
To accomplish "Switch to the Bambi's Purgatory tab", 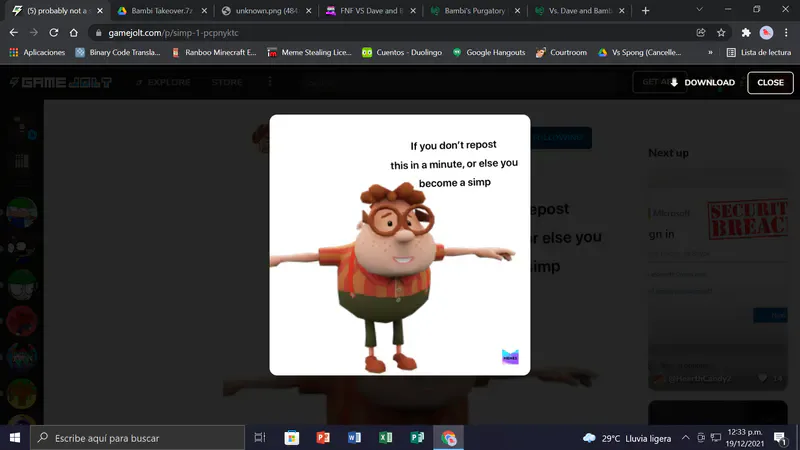I will [475, 11].
